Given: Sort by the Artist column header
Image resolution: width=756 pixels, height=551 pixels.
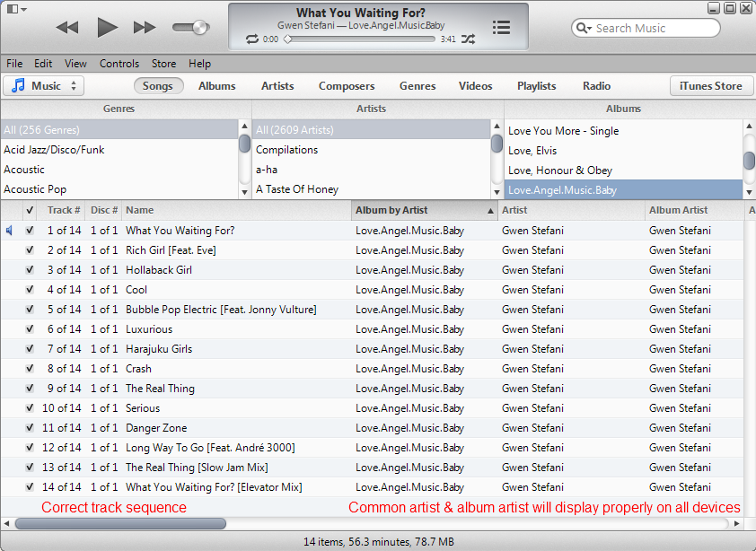Looking at the screenshot, I should (571, 210).
